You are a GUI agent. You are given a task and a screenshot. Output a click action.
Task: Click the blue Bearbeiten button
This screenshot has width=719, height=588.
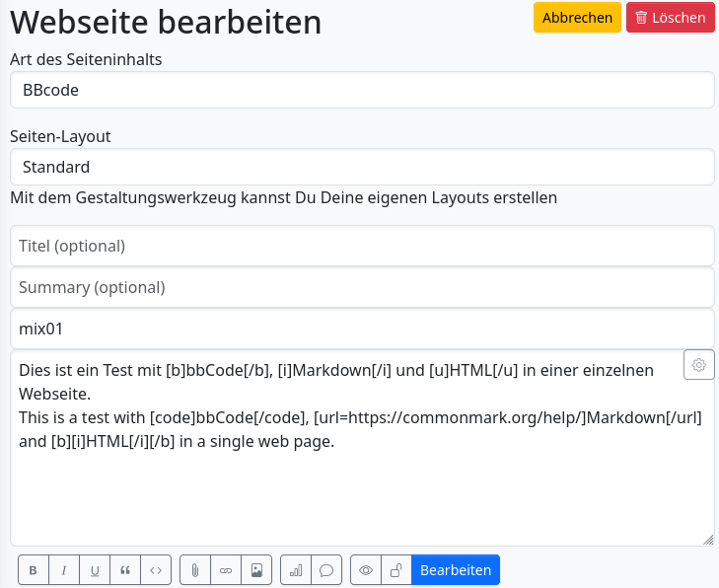point(456,570)
